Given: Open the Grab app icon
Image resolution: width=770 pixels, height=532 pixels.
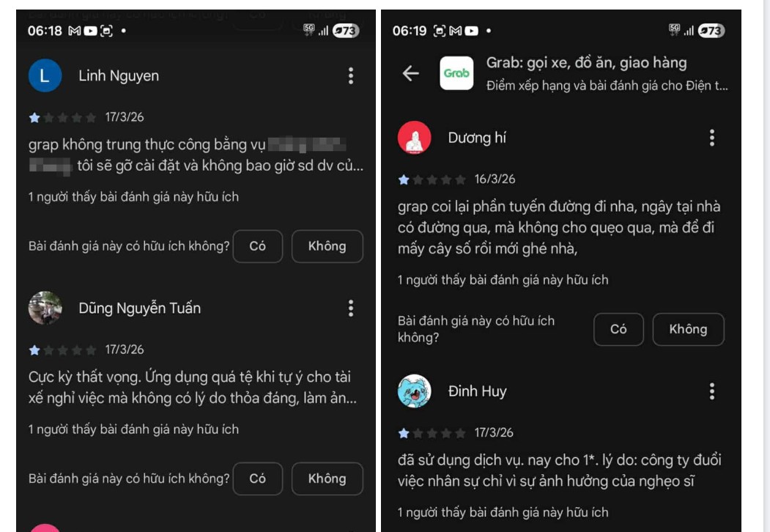Looking at the screenshot, I should [x=456, y=73].
